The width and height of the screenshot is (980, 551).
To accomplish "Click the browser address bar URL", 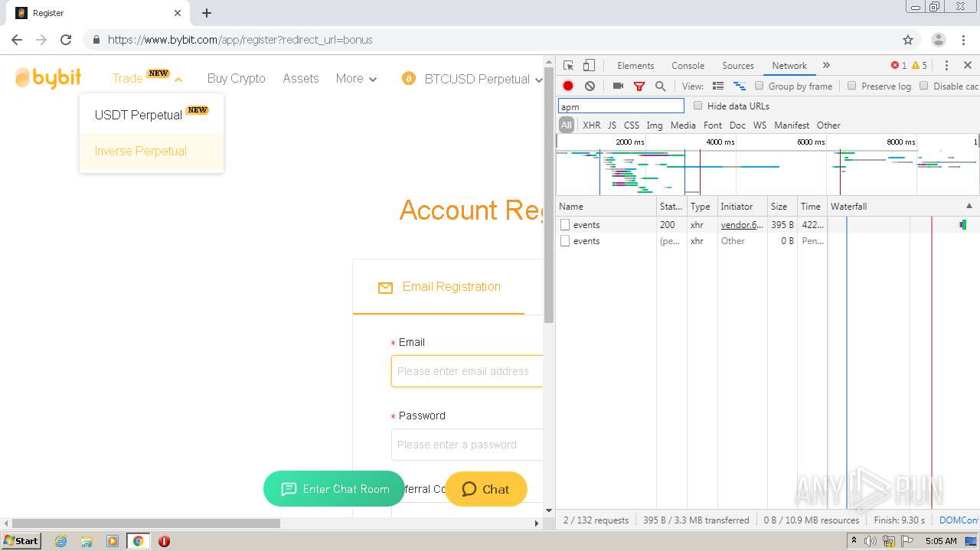I will click(x=240, y=40).
